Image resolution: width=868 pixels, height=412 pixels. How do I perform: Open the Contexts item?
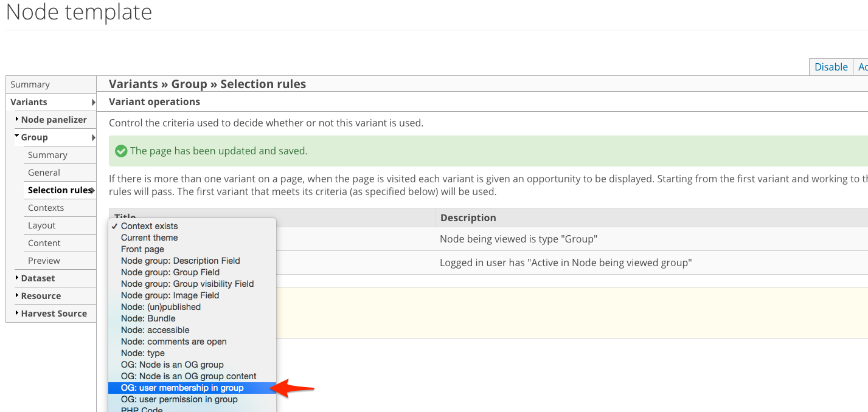pyautogui.click(x=46, y=208)
